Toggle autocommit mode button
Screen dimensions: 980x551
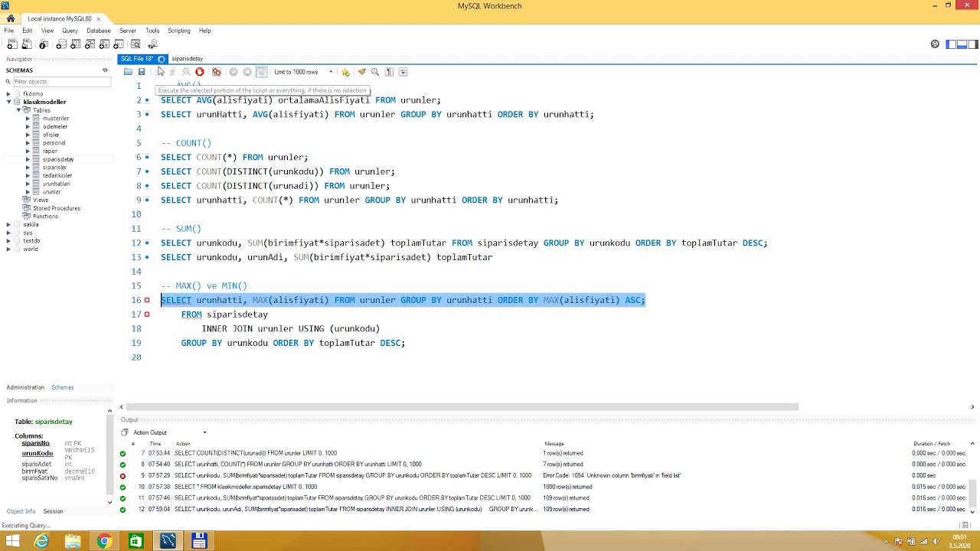[x=261, y=72]
